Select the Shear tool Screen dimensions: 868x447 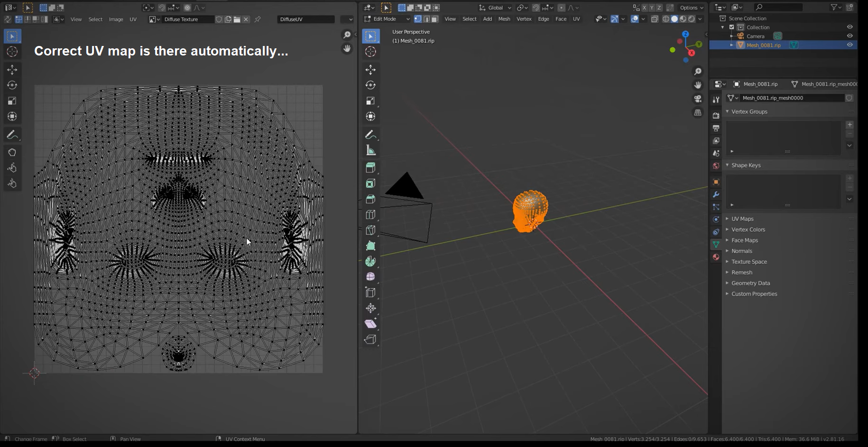pyautogui.click(x=370, y=324)
